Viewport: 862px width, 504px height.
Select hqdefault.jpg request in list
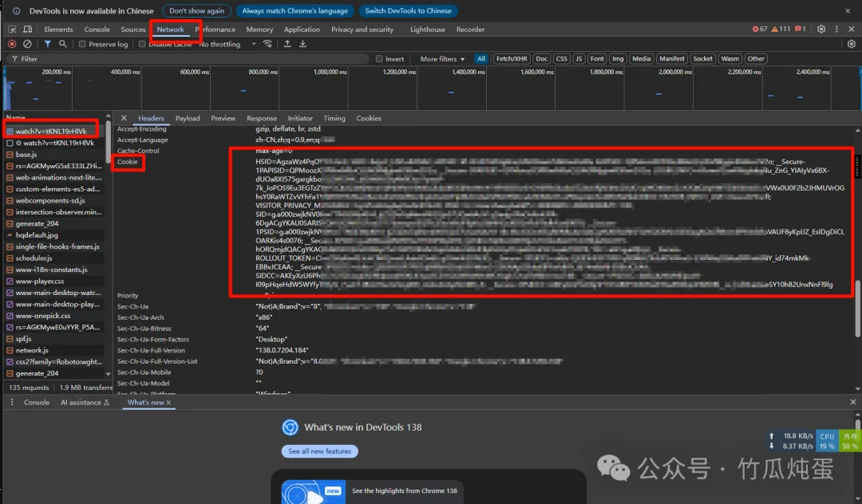[x=54, y=235]
